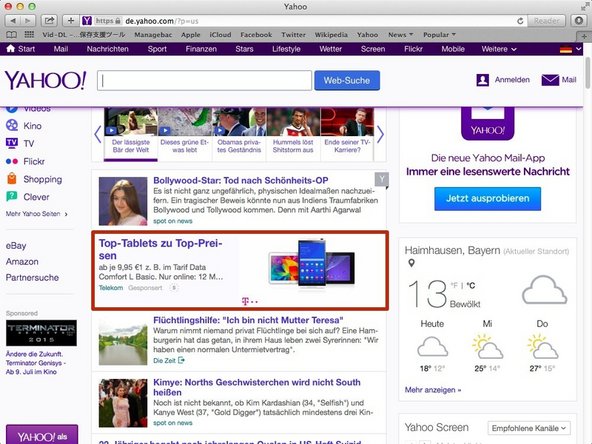Image resolution: width=592 pixels, height=444 pixels.
Task: Open Hummels löst Shitstorm aus thumbnail
Action: tap(293, 122)
